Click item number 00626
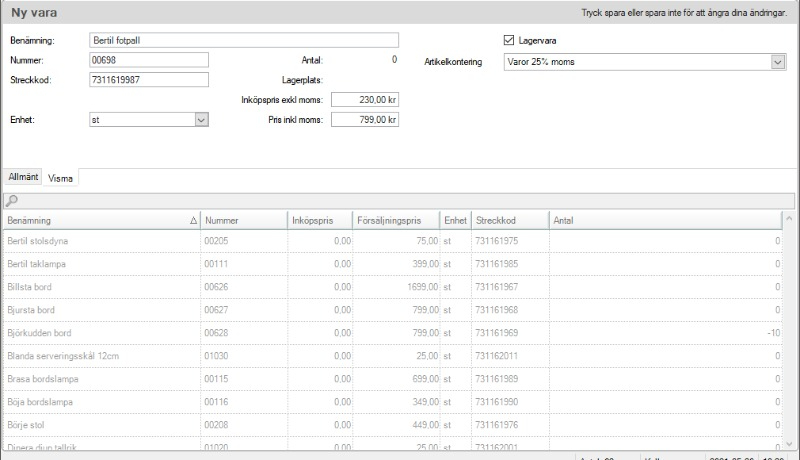The width and height of the screenshot is (800, 460). (x=216, y=287)
